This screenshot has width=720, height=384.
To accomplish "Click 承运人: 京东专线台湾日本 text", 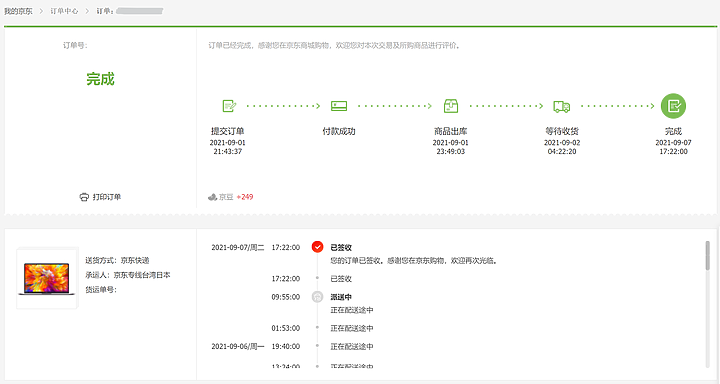I will pos(128,275).
